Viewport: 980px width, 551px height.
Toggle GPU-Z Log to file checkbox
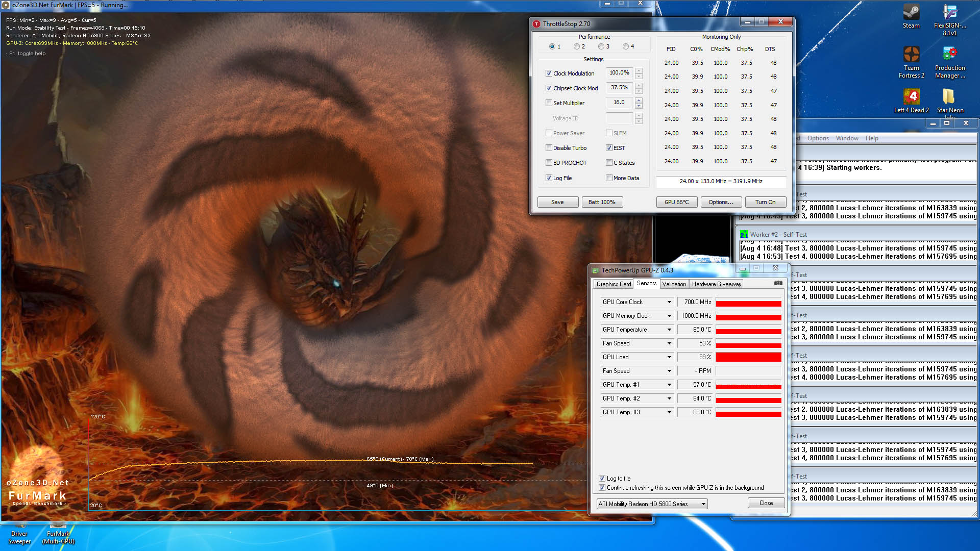[x=602, y=479]
